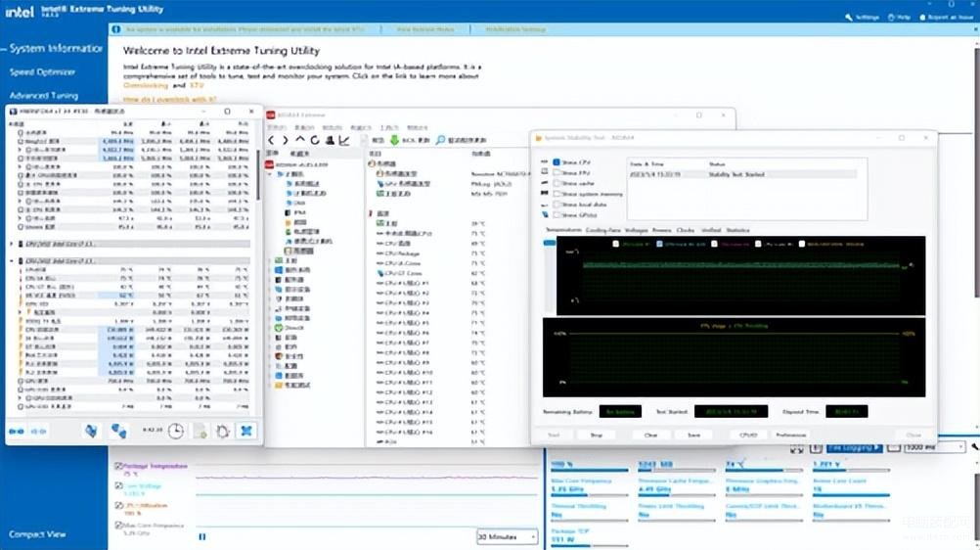Select the Benchmark folder in AIDA64 tree
Image resolution: width=980 pixels, height=550 pixels.
292,386
